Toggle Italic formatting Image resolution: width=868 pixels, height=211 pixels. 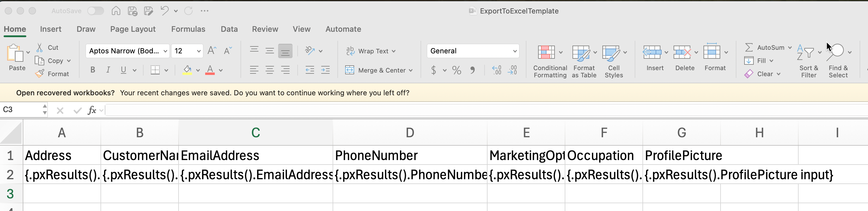[x=108, y=70]
